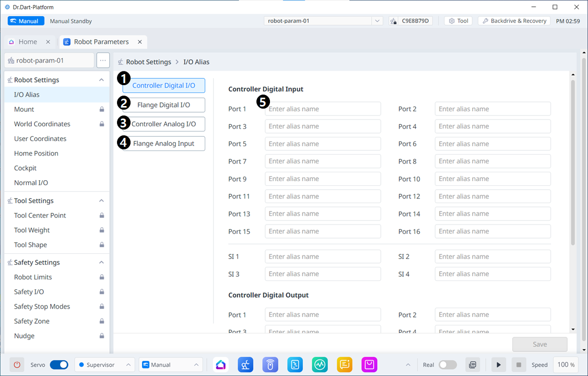
Task: Collapse the Safety Settings section
Action: click(101, 262)
